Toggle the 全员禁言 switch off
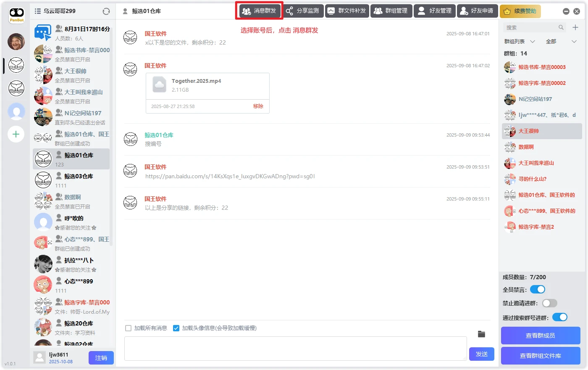588x370 pixels. click(x=537, y=289)
